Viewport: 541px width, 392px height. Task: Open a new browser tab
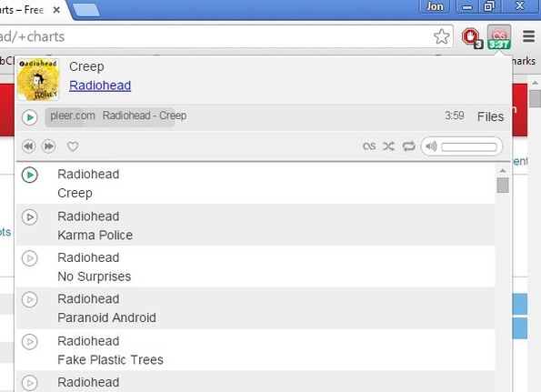tap(86, 10)
